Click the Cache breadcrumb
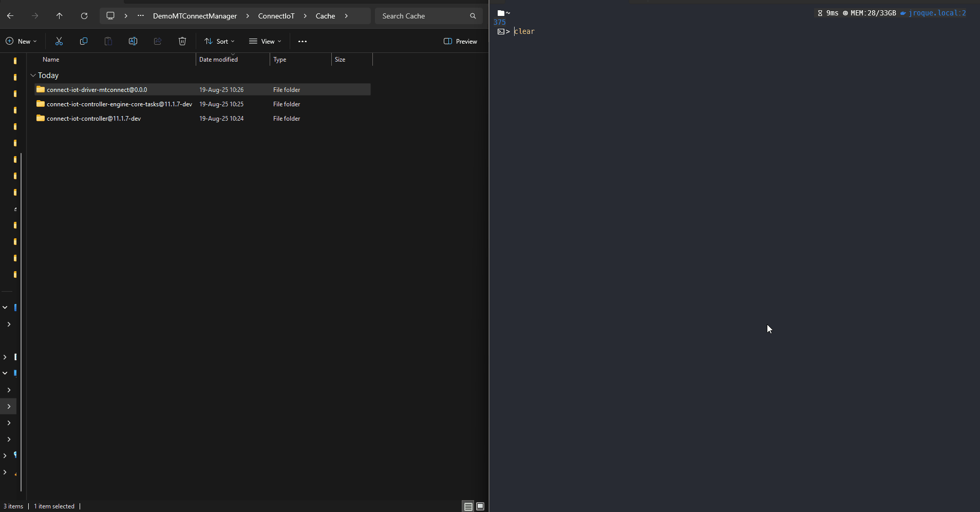The image size is (980, 512). point(325,16)
